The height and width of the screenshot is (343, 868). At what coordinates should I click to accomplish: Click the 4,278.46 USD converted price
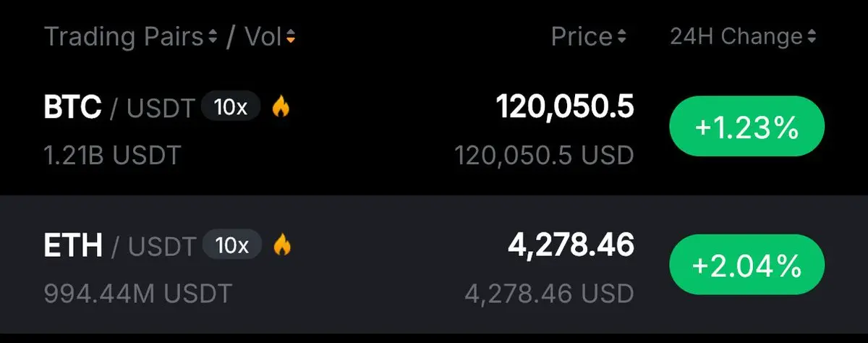tap(549, 292)
